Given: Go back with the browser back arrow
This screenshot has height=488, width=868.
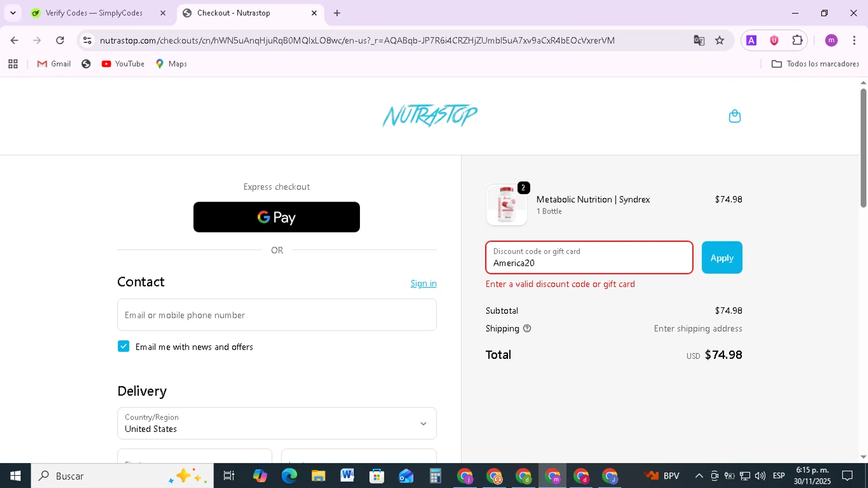Looking at the screenshot, I should (14, 41).
